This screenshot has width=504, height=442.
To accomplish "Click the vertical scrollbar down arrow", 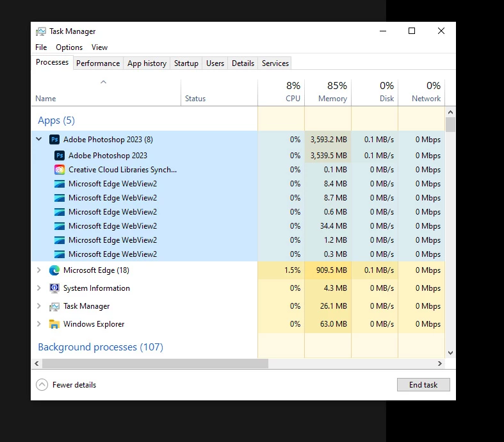I will (450, 352).
